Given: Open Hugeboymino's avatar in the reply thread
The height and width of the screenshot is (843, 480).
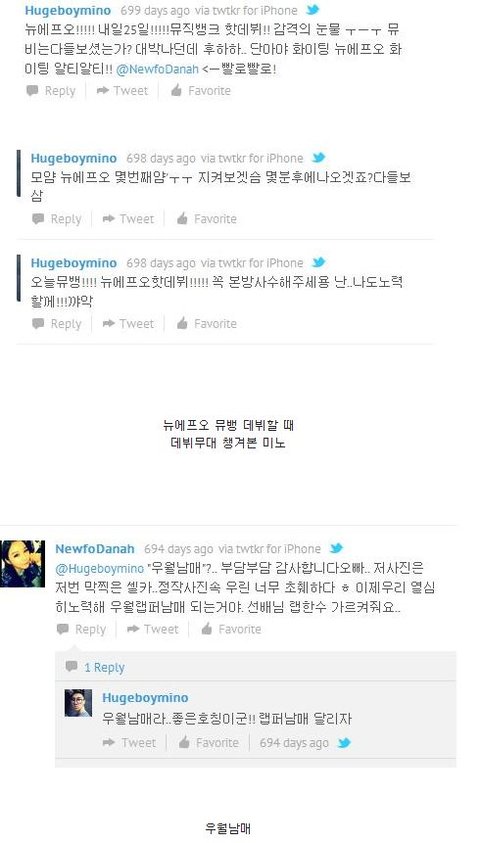Looking at the screenshot, I should coord(78,703).
